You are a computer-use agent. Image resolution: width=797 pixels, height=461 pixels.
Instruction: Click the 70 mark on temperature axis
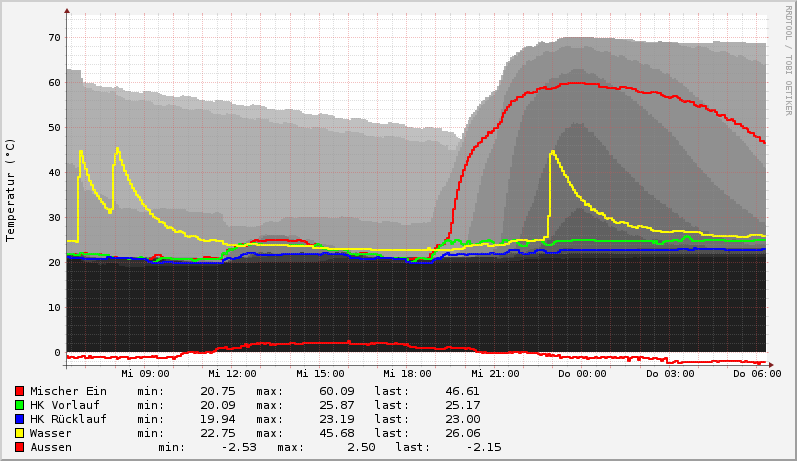pyautogui.click(x=54, y=38)
